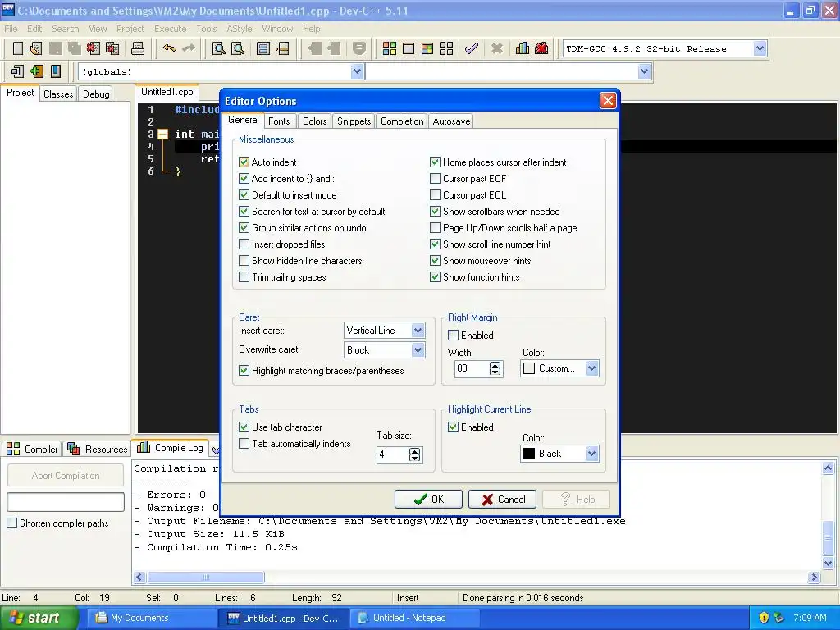Toggle Shorten compiler paths checkbox
The width and height of the screenshot is (840, 630).
[11, 523]
